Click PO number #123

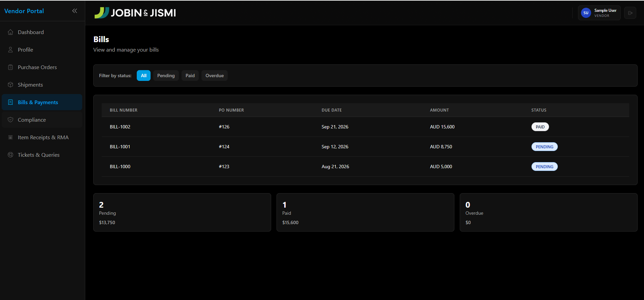coord(224,167)
